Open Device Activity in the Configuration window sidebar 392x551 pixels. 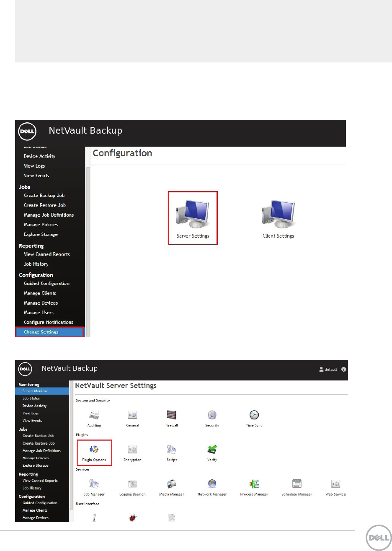click(x=39, y=156)
